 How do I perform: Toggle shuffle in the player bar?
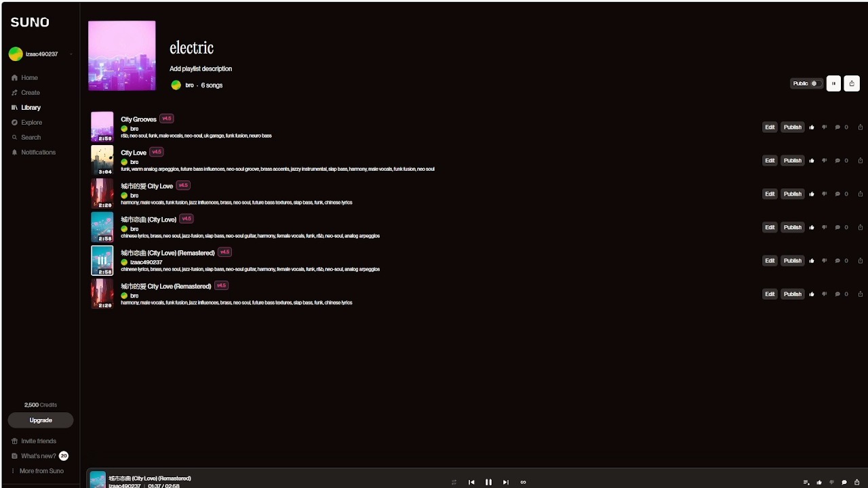(x=454, y=483)
